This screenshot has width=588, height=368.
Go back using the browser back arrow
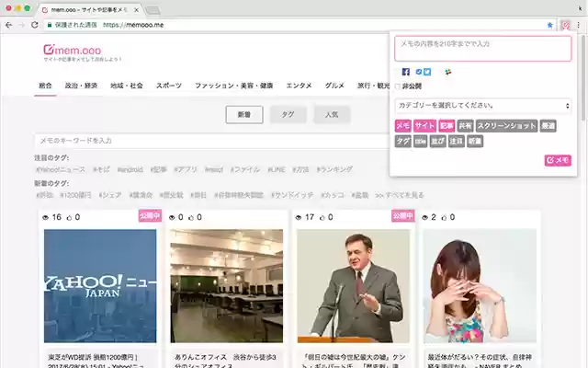tap(8, 25)
